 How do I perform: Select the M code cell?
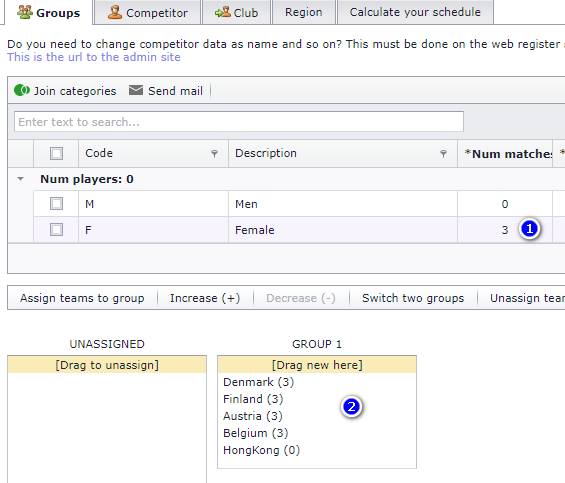click(154, 204)
